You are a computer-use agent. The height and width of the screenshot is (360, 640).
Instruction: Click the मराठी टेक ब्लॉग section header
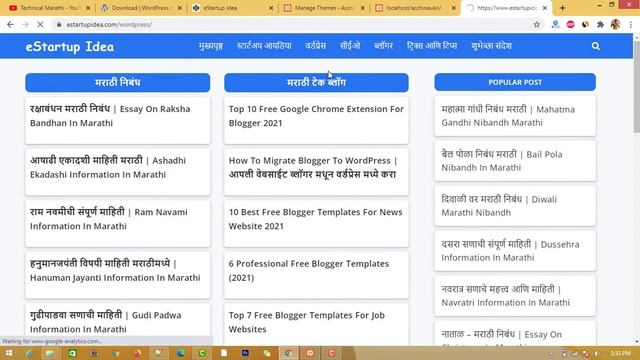pyautogui.click(x=316, y=82)
